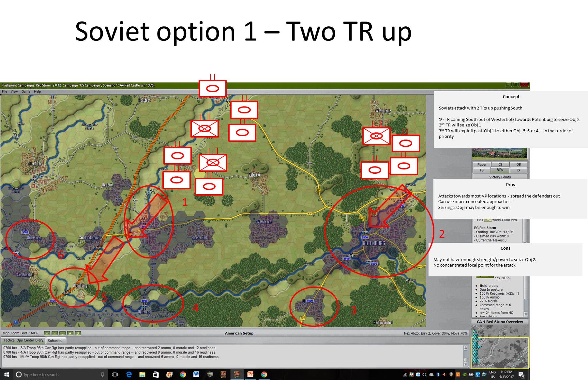
Task: Click the A map toolbar button
Action: [70, 333]
